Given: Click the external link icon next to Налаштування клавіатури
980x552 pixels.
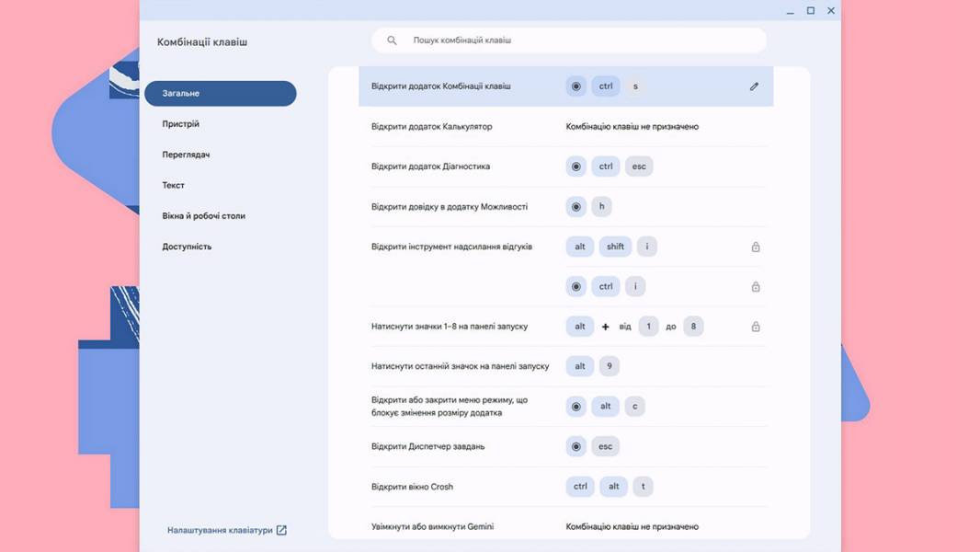Looking at the screenshot, I should coord(281,530).
